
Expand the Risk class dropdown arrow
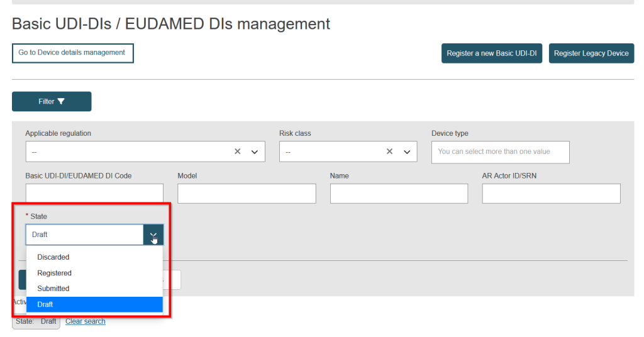coord(406,152)
